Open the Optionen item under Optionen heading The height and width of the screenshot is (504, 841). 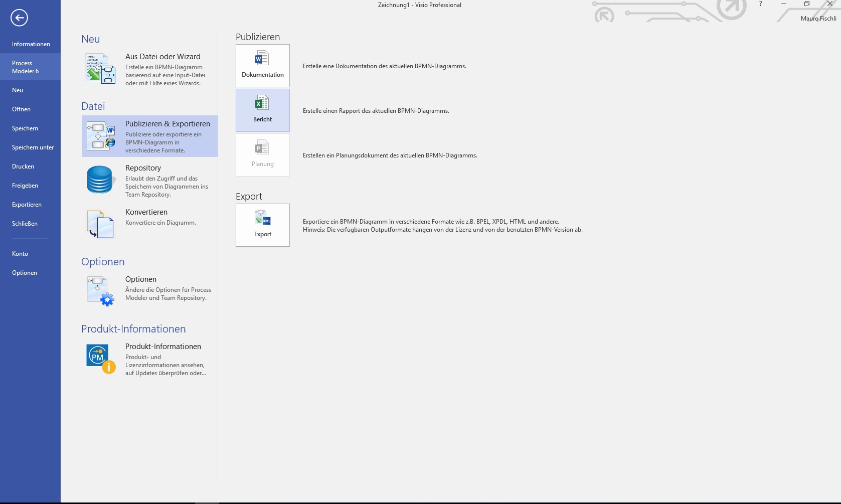click(141, 279)
